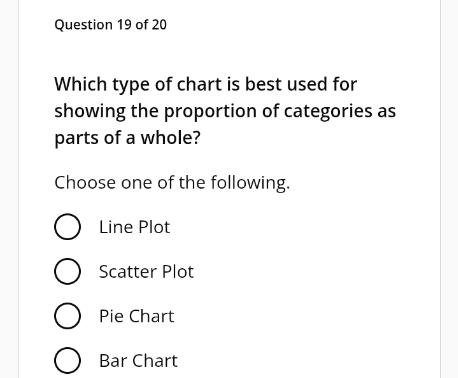Image resolution: width=458 pixels, height=378 pixels.
Task: Click the word 'proportion' in the question
Action: coord(210,111)
